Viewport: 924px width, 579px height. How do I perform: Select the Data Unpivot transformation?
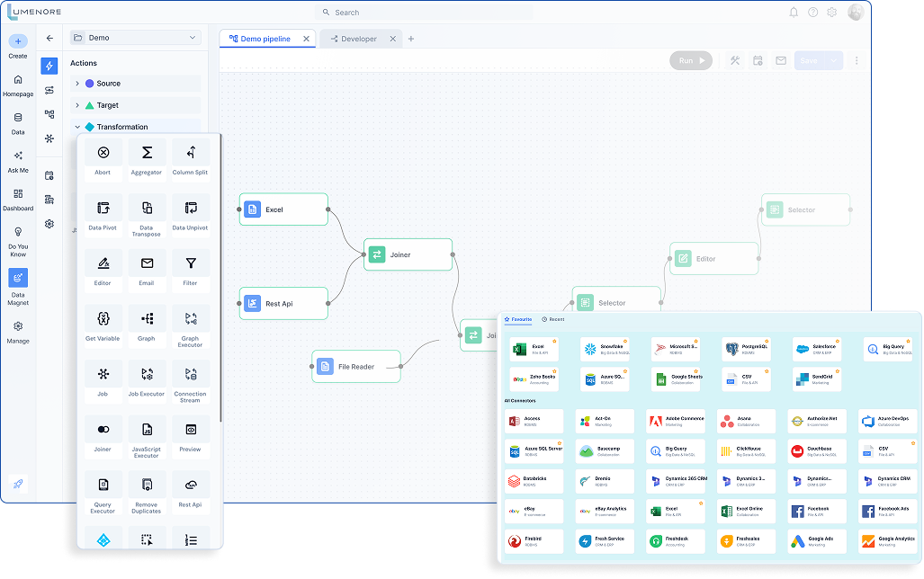(191, 209)
